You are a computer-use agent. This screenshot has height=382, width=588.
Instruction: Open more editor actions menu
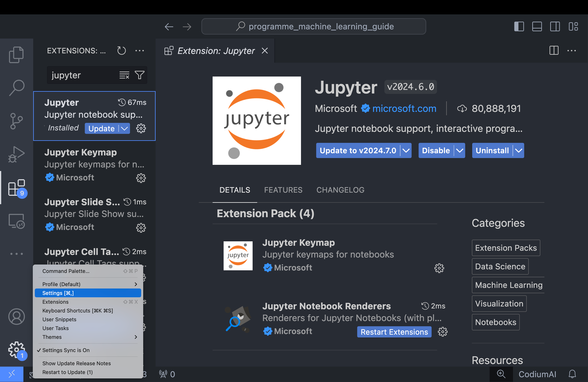[572, 51]
